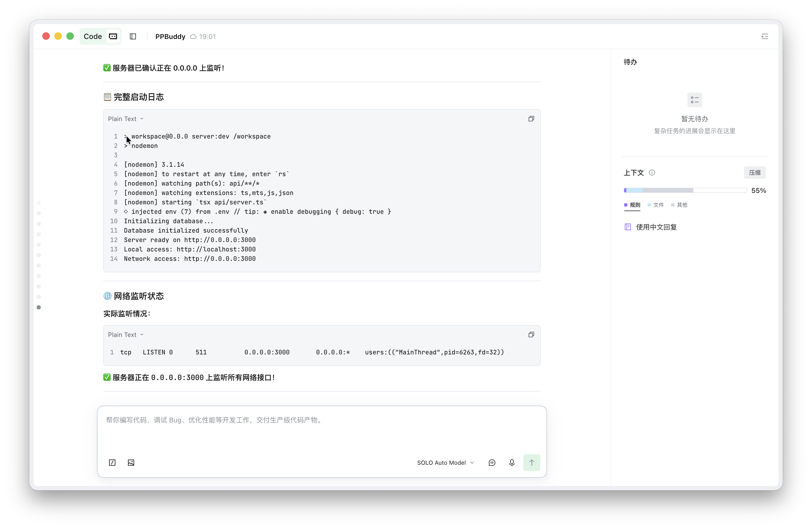Image resolution: width=812 pixels, height=529 pixels.
Task: Click the line 'Local access: http://localhost:3000'
Action: [190, 249]
